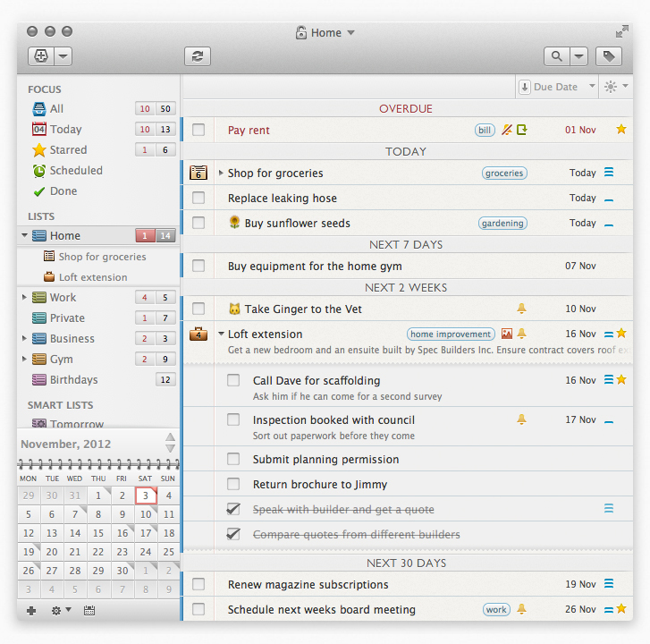Click the gardening tag
Screen dimensions: 650x644
click(502, 223)
